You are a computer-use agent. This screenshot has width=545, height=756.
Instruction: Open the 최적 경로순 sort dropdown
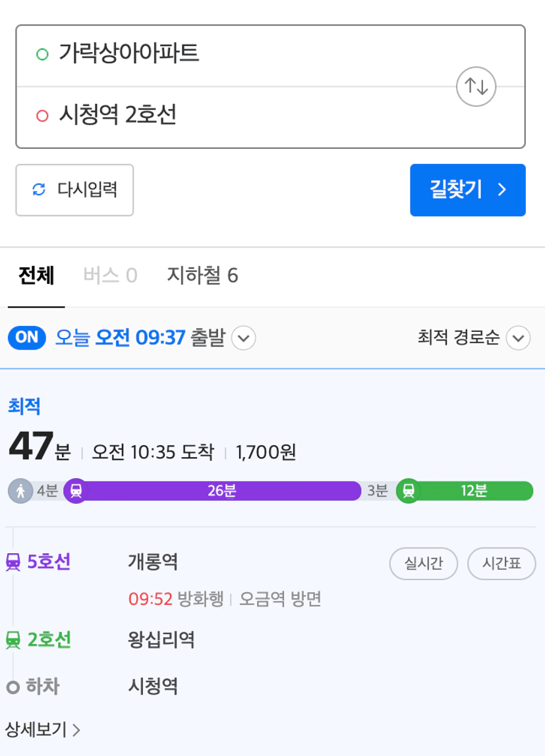point(519,338)
